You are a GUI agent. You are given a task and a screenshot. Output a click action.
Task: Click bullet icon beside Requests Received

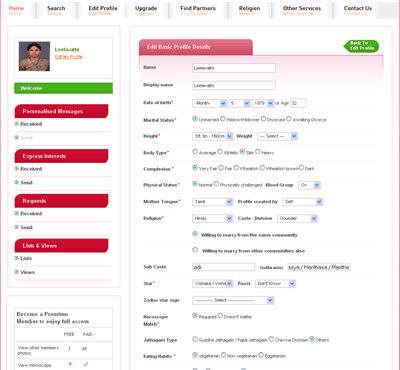16,213
